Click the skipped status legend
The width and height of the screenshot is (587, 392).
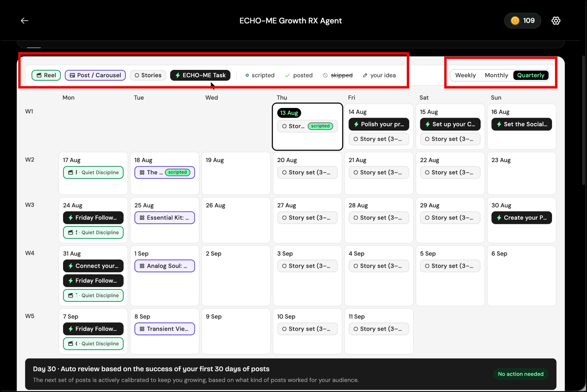338,75
